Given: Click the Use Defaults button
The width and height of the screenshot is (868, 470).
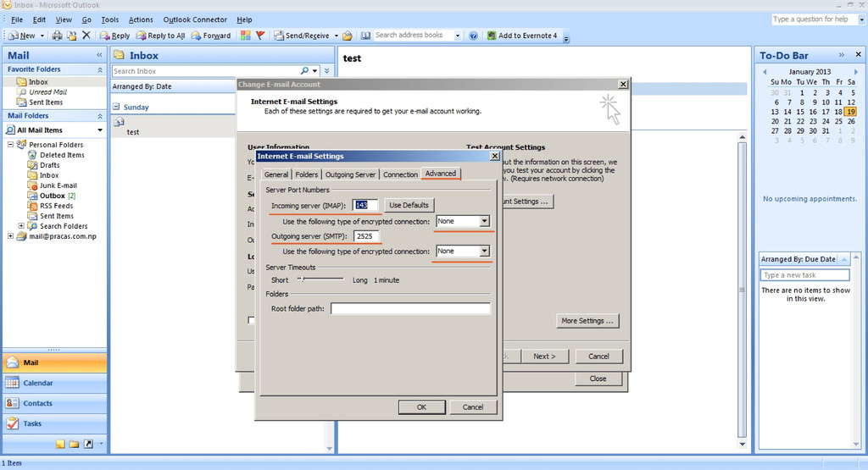Looking at the screenshot, I should point(409,205).
